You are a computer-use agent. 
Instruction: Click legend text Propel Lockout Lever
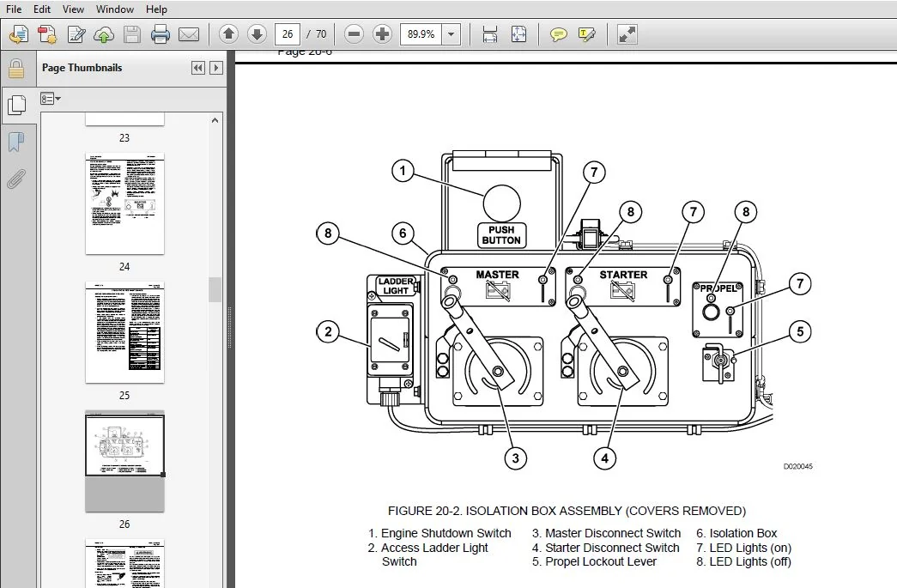click(x=601, y=561)
